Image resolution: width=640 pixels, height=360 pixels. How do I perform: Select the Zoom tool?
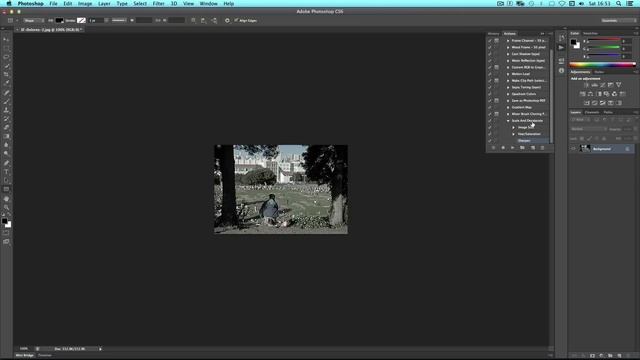click(x=6, y=207)
